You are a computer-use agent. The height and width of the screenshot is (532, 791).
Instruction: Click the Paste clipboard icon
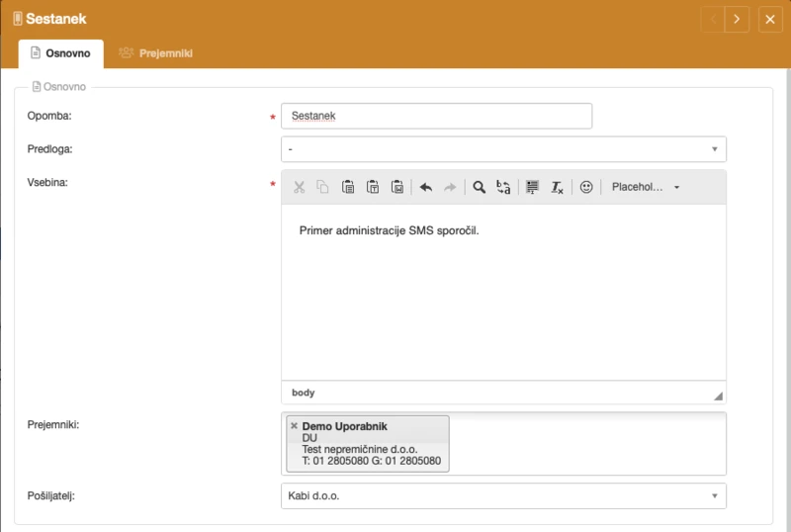tap(348, 187)
